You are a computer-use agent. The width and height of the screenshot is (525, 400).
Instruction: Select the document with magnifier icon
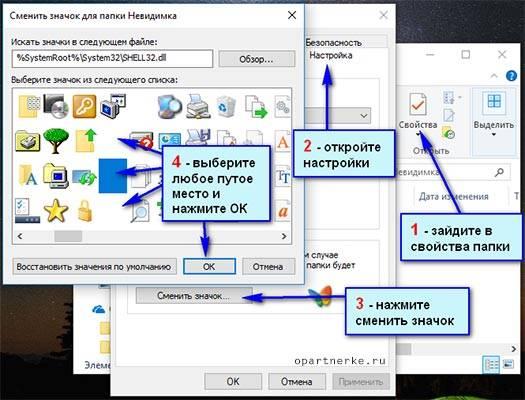tap(140, 211)
